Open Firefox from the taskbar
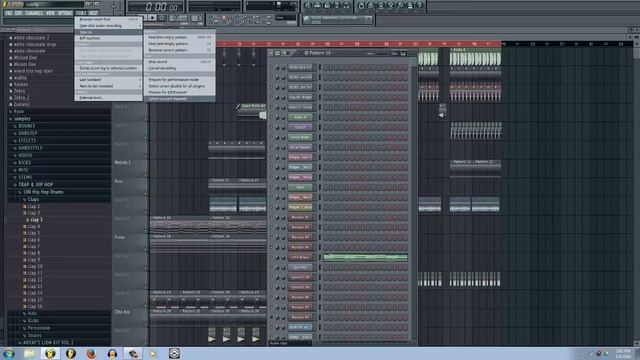640x360 pixels. [91, 353]
